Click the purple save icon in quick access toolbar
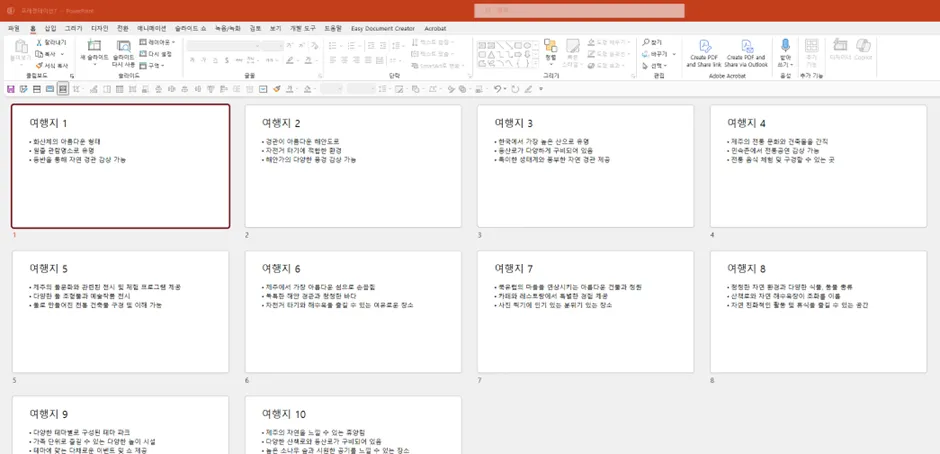Viewport: 940px width, 454px height. (x=10, y=89)
